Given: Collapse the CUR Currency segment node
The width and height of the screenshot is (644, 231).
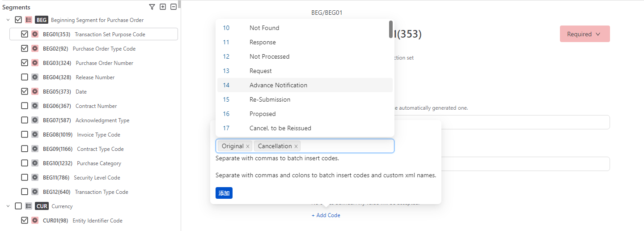Looking at the screenshot, I should coord(8,206).
